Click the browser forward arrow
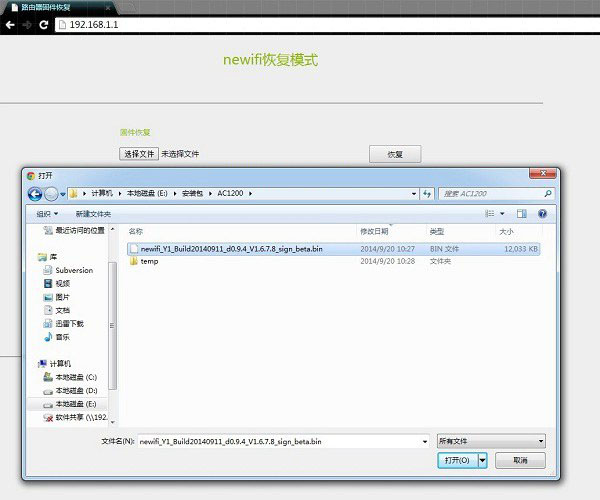This screenshot has width=600, height=500. point(27,25)
